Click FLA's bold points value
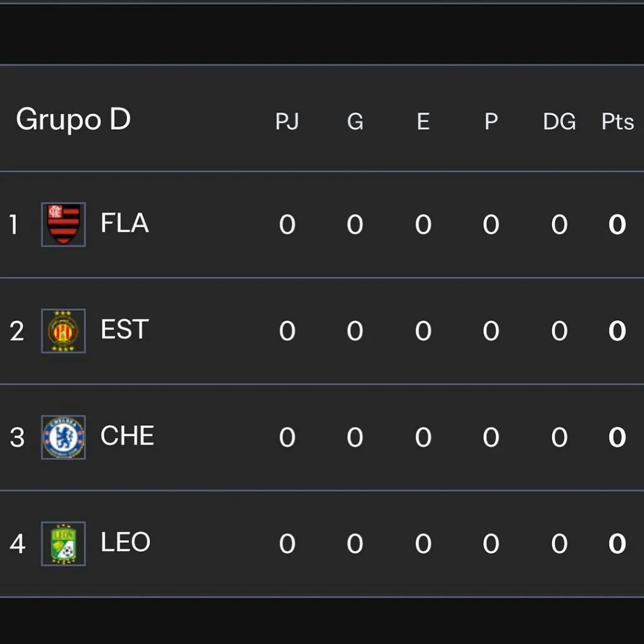Viewport: 644px width, 644px height. [x=617, y=225]
